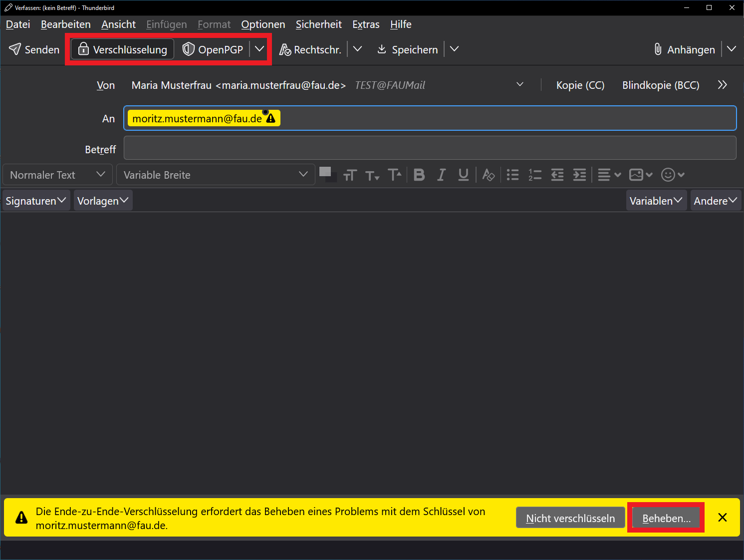744x560 pixels.
Task: Click the remove text styling icon
Action: pyautogui.click(x=489, y=175)
